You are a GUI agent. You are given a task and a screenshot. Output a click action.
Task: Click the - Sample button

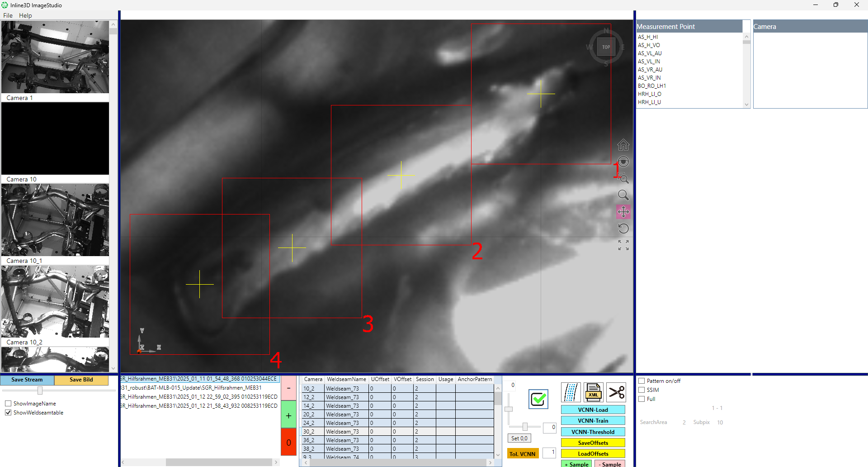click(610, 464)
